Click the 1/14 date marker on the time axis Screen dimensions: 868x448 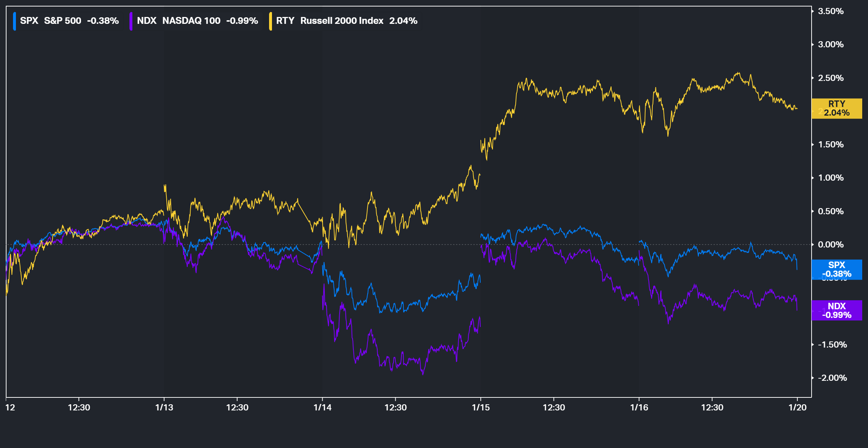(322, 408)
